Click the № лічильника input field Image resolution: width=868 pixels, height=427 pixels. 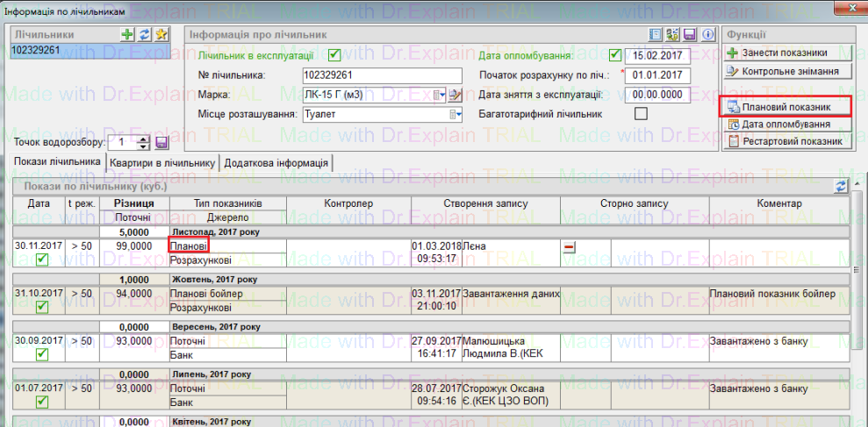(x=381, y=75)
